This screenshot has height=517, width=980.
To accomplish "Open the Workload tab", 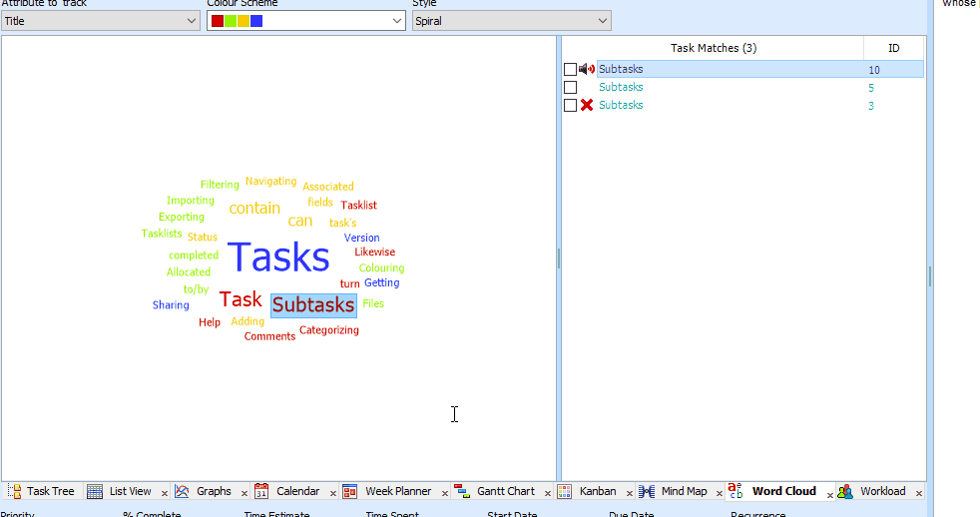I will pos(882,491).
